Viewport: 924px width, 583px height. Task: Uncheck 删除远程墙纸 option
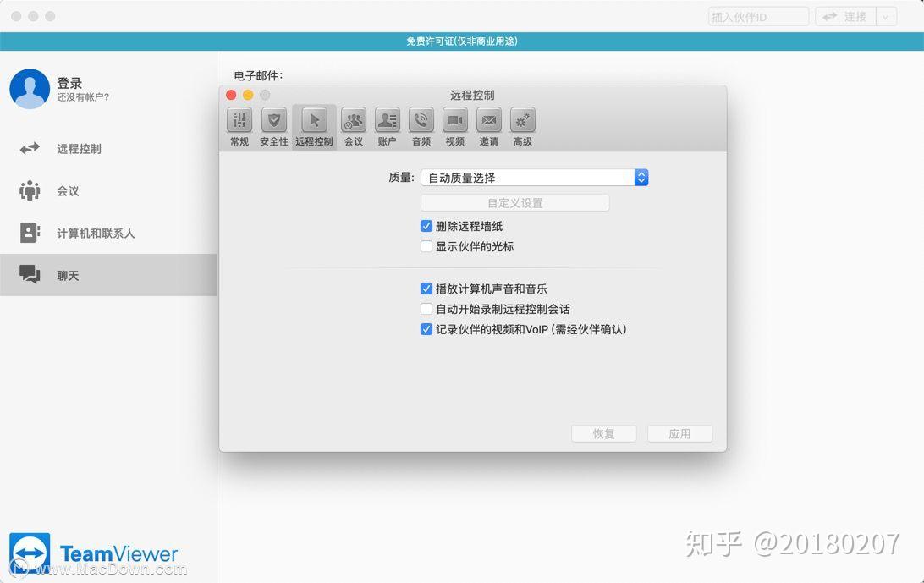(426, 226)
